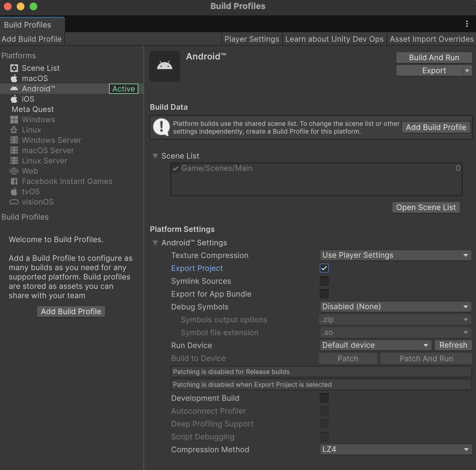Click the Windows Server icon
Viewport: 476px width, 470px height.
14,140
